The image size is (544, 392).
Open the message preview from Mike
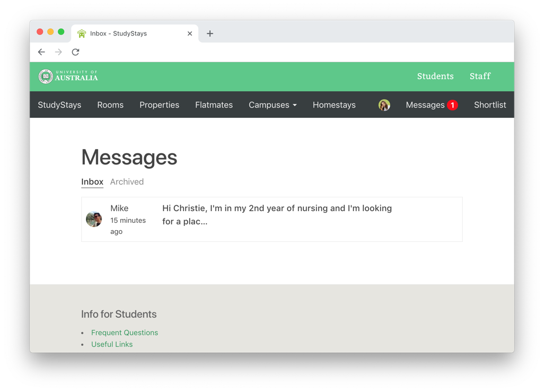click(x=277, y=215)
